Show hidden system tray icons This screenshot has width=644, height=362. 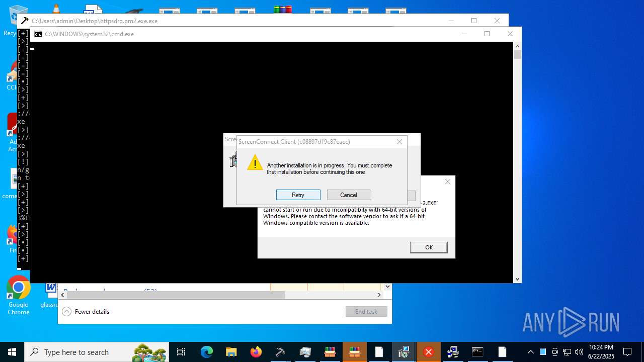coord(531,352)
